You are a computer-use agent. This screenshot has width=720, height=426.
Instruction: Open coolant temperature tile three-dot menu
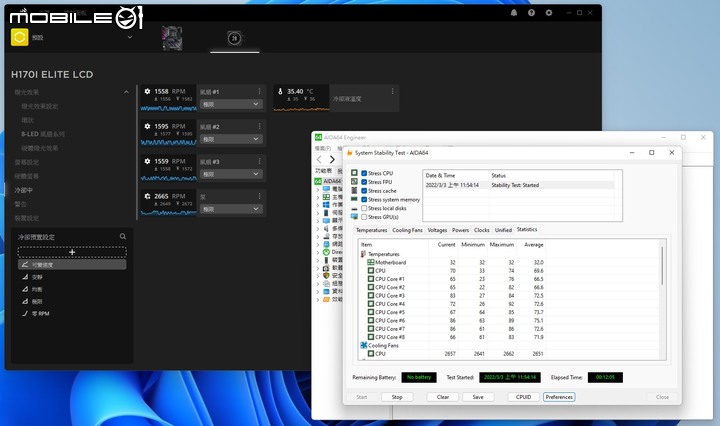[x=393, y=91]
